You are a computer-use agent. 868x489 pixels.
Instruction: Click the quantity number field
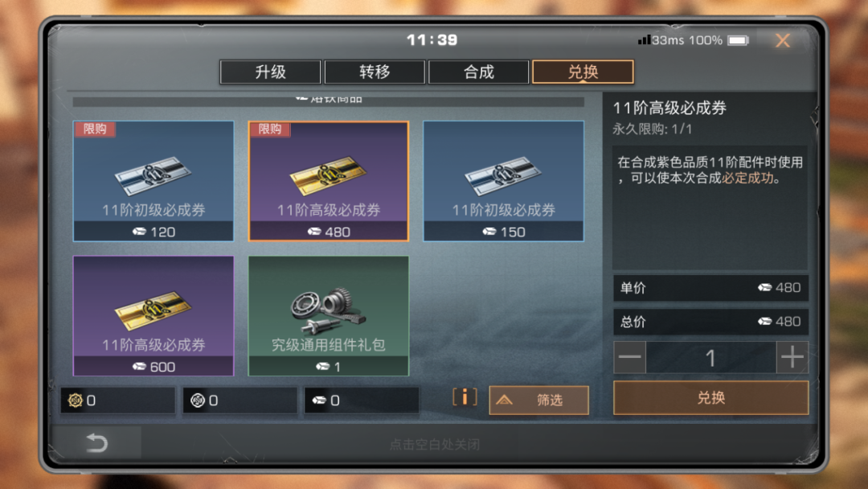710,357
